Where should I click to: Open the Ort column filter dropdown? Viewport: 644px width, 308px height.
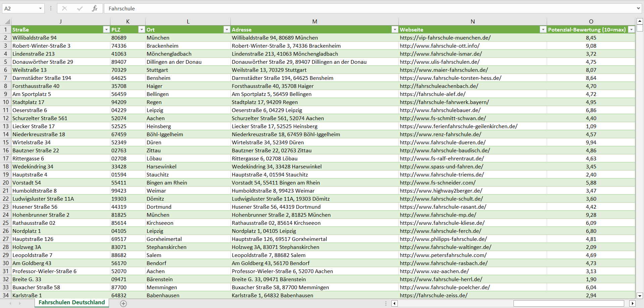tap(227, 30)
